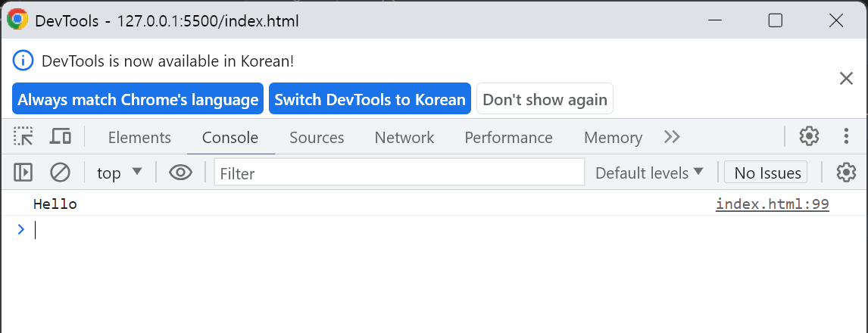Open the three-dot Customize DevTools menu
Image resolution: width=868 pixels, height=333 pixels.
(x=846, y=136)
